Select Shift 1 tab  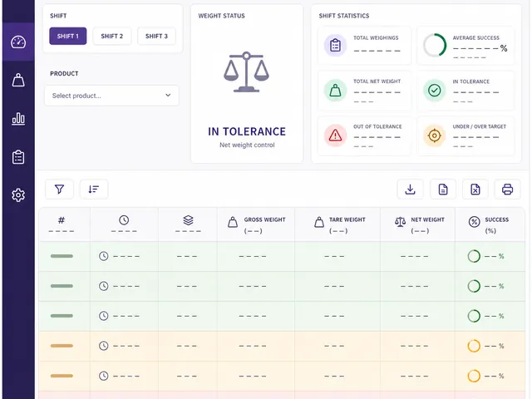click(x=68, y=36)
